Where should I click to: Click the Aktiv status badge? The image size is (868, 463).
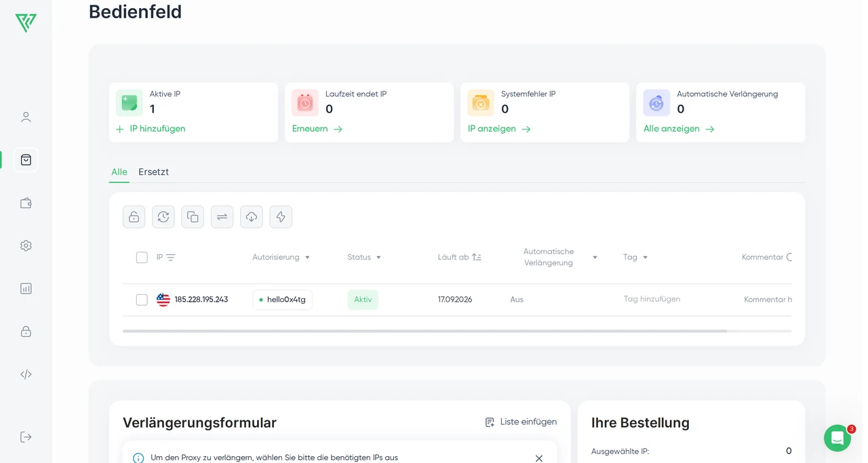pyautogui.click(x=363, y=300)
